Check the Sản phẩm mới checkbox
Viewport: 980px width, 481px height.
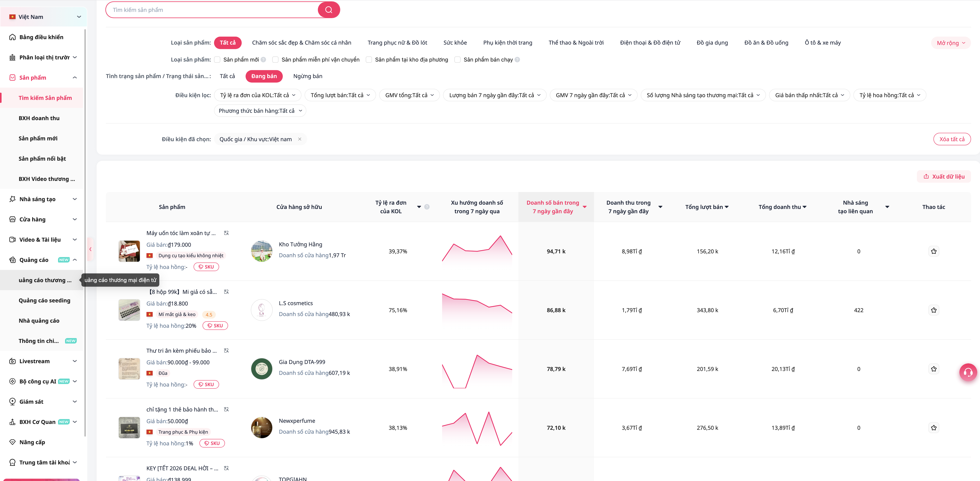pyautogui.click(x=217, y=60)
